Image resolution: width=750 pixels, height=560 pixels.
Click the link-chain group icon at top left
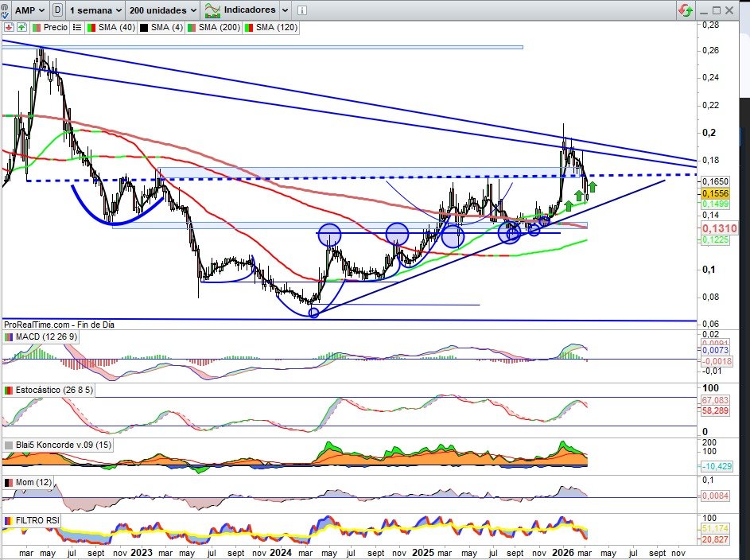(x=4, y=10)
